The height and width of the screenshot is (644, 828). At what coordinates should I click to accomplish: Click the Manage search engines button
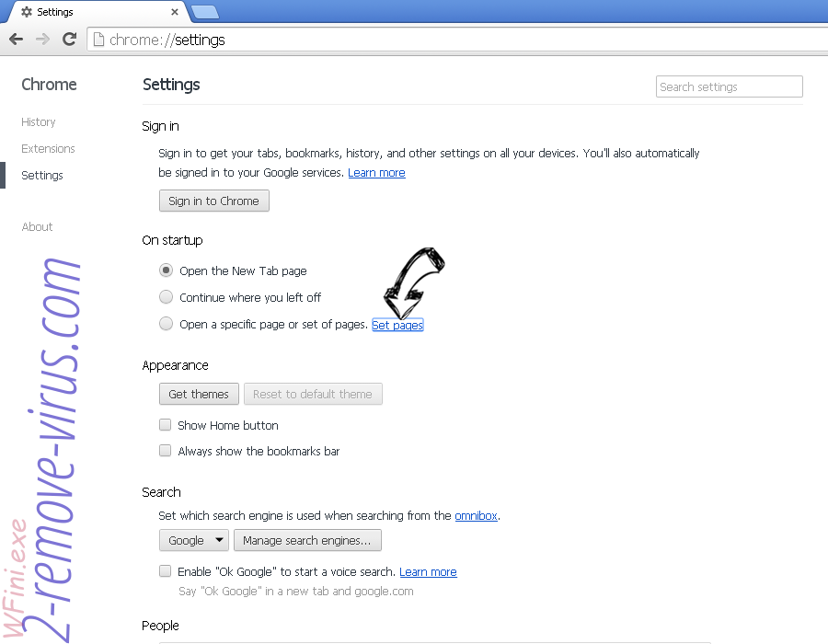point(307,540)
